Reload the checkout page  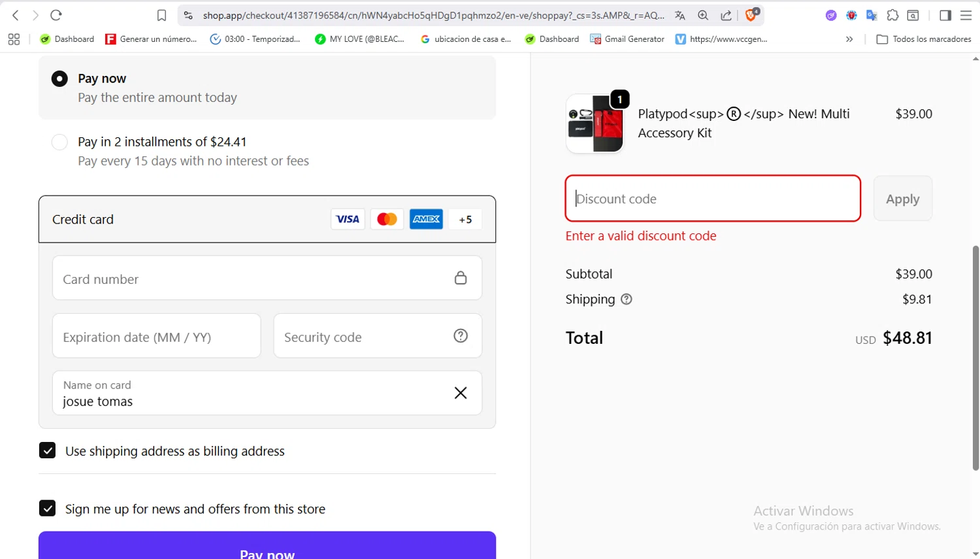point(56,15)
